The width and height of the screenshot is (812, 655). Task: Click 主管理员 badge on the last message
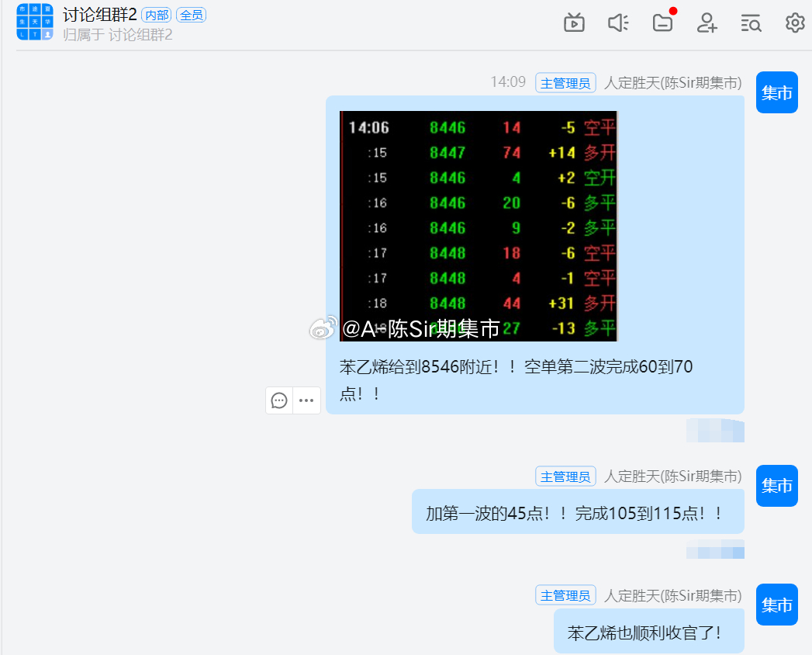tap(565, 594)
